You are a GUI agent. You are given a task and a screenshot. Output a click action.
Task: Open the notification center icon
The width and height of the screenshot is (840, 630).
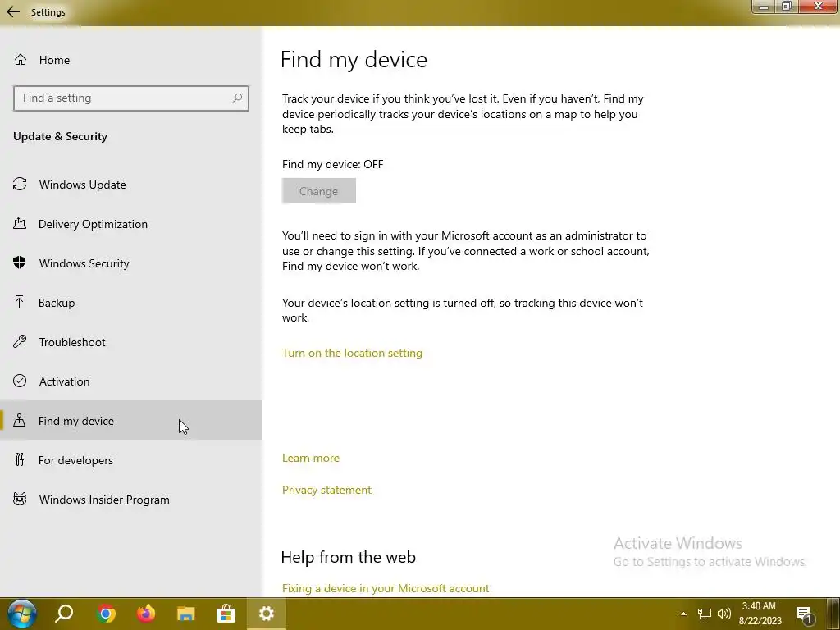click(x=805, y=615)
